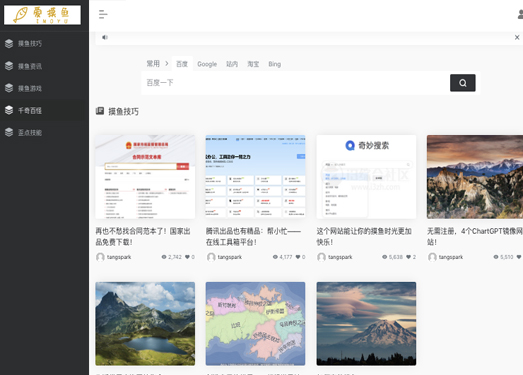Open the article 再也不愁找合同范本了！国家出品免费下载！
This screenshot has height=375, width=523.
tap(143, 237)
